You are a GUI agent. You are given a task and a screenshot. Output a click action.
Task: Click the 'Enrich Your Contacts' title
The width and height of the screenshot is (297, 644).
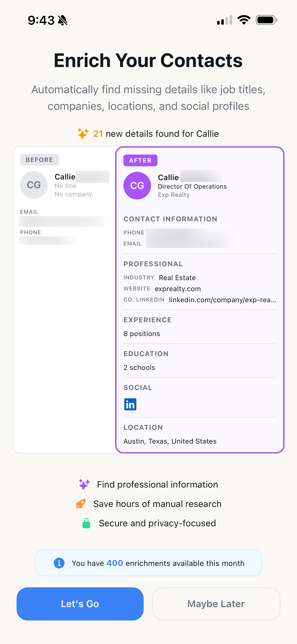pos(148,61)
